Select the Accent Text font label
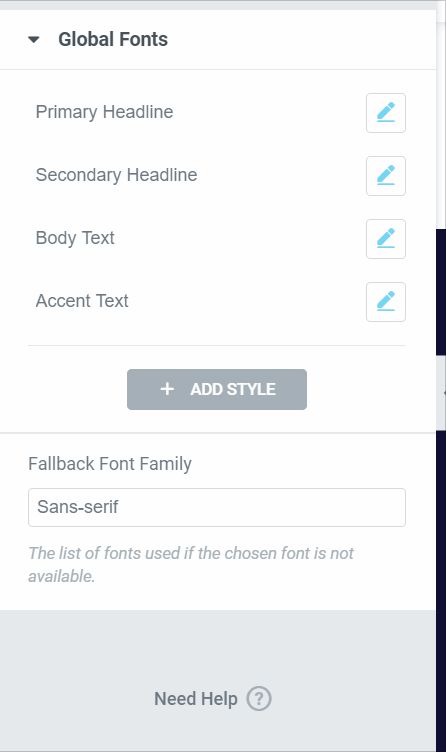The width and height of the screenshot is (446, 752). coord(82,301)
